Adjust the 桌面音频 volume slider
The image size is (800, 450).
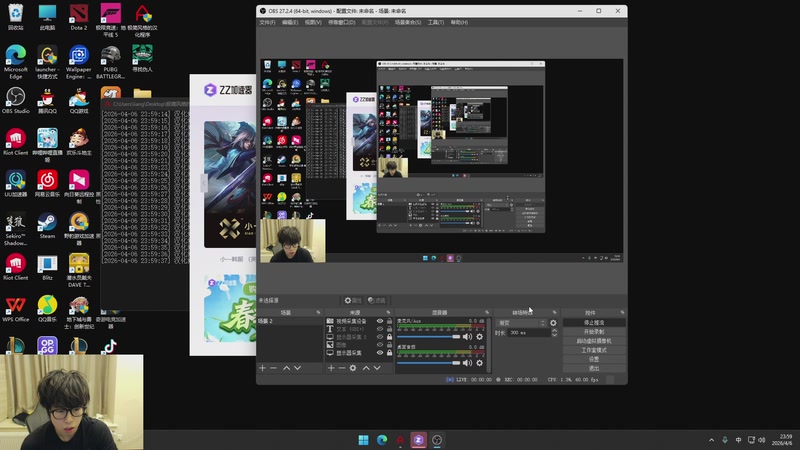click(x=429, y=363)
